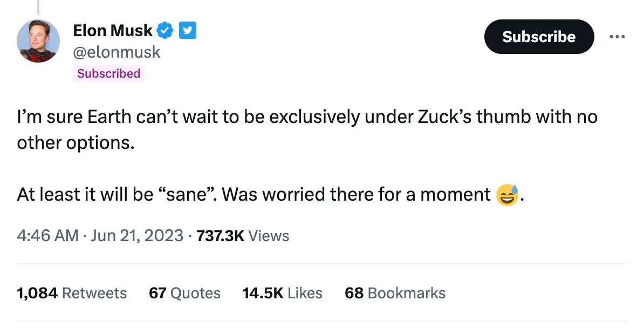Click the display name Elon Musk
The image size is (644, 328).
tap(113, 30)
